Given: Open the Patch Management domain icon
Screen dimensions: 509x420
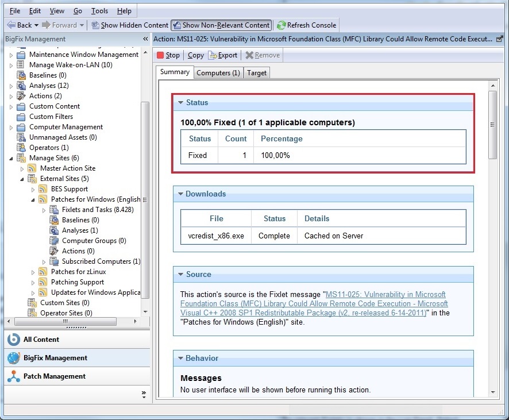Looking at the screenshot, I should (x=13, y=376).
